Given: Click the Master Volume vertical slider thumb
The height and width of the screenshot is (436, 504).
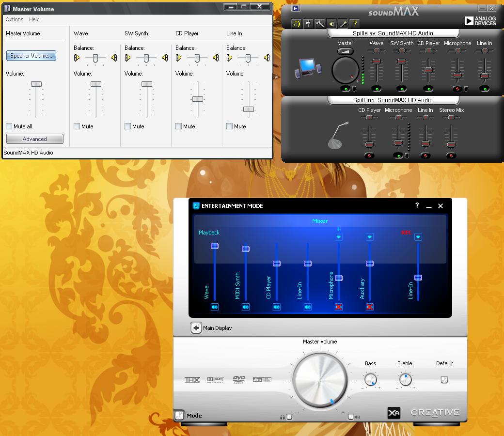Looking at the screenshot, I should pyautogui.click(x=36, y=84).
